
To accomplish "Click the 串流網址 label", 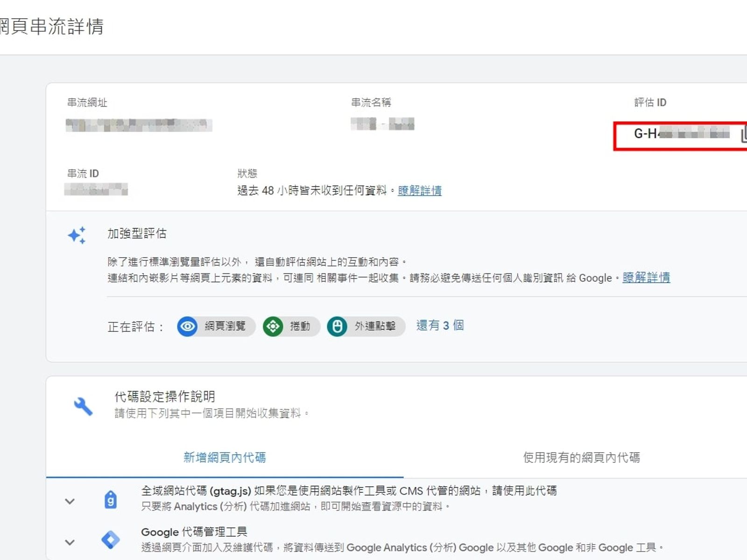I will coord(87,103).
